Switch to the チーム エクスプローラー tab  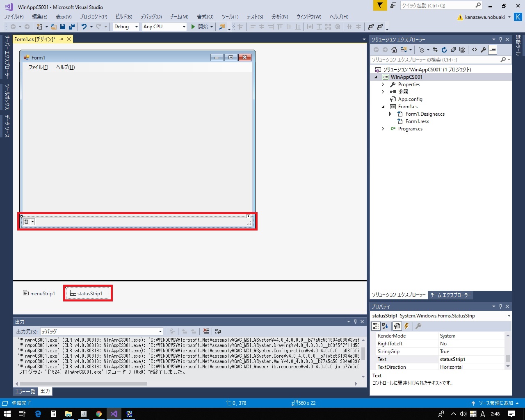click(x=450, y=295)
